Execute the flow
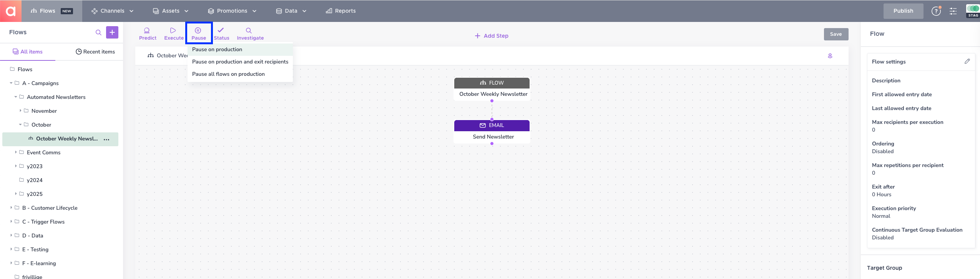This screenshot has width=980, height=279. (174, 34)
